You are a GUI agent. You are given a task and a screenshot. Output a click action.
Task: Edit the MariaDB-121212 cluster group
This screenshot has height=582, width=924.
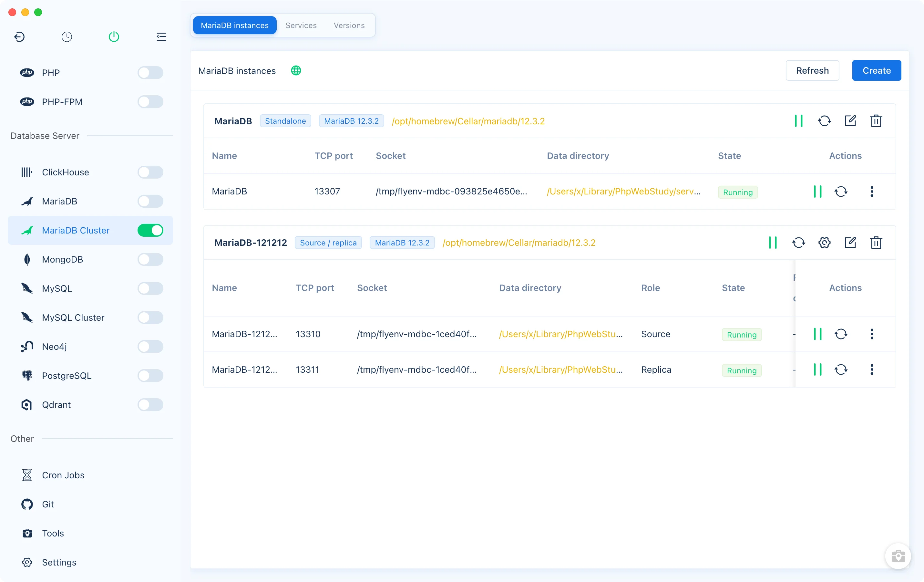click(x=850, y=243)
